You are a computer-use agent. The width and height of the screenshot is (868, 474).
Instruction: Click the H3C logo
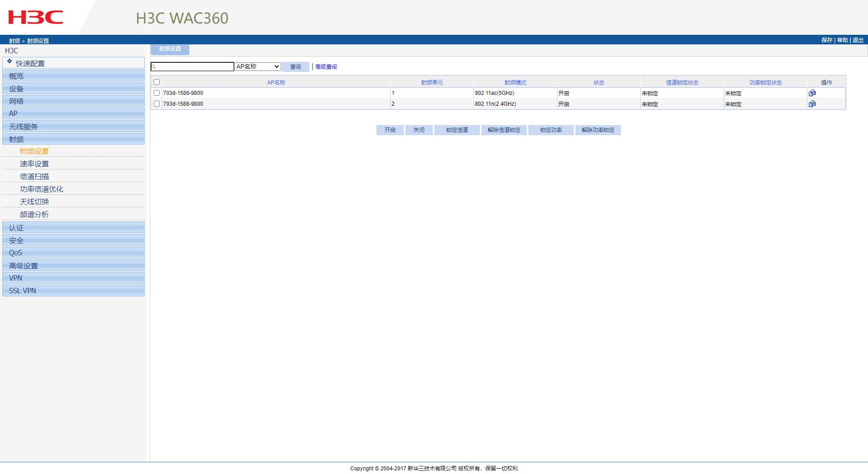(36, 18)
